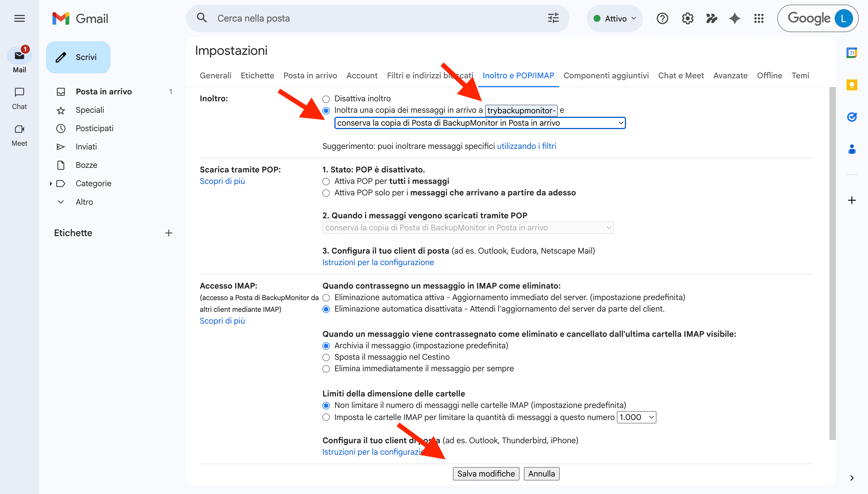Enable Attiva POP per tutti i messaggi
Viewport: 868px width, 494px height.
[326, 181]
